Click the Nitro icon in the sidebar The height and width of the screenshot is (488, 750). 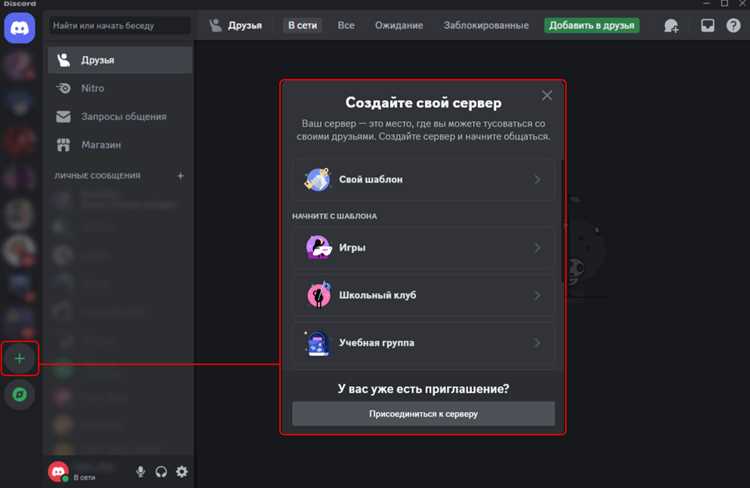[x=64, y=88]
